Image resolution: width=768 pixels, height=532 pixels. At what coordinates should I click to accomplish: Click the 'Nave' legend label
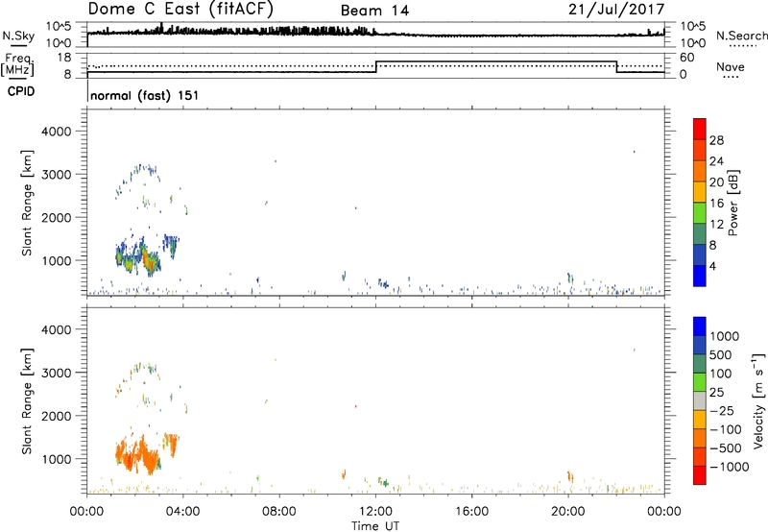730,67
